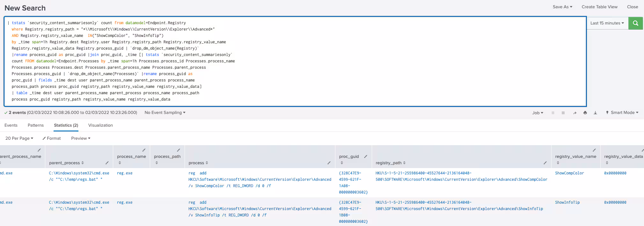Click reg.exe in the ShowInfoTip row

click(125, 202)
